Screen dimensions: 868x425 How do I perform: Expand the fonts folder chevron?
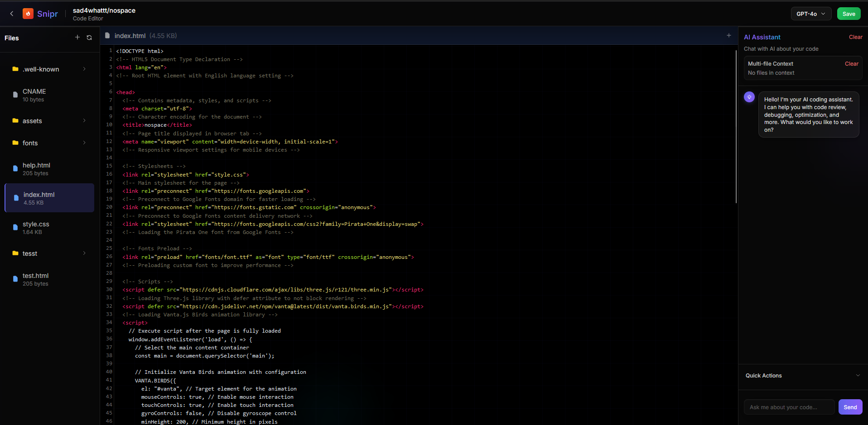(x=84, y=143)
